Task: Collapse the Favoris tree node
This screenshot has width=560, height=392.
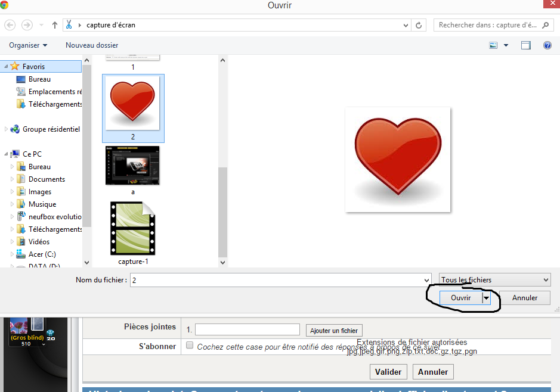Action: click(x=6, y=66)
